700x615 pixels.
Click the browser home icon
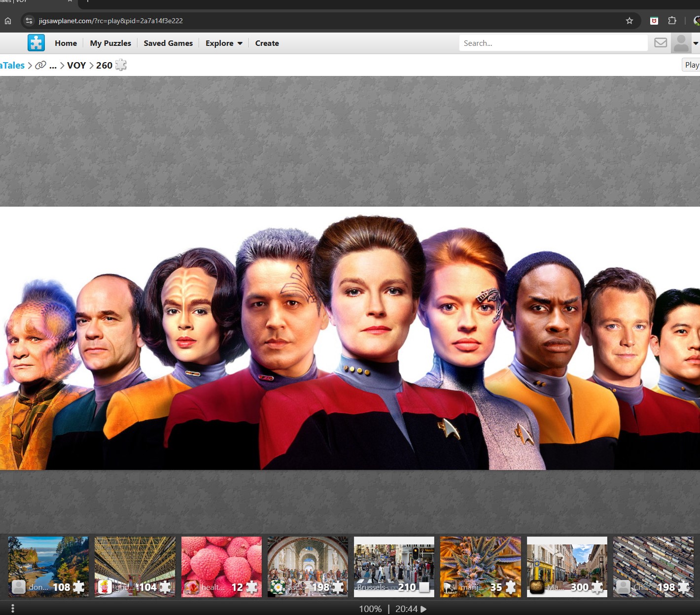(x=8, y=21)
